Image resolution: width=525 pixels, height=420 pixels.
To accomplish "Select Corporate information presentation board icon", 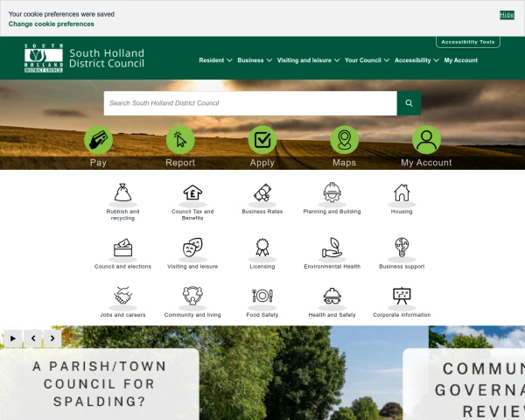I will 402,296.
